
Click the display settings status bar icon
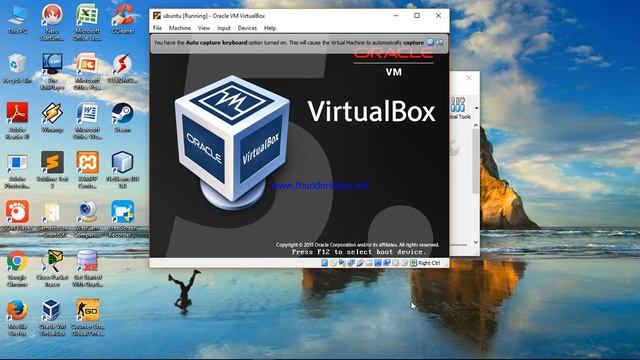tap(378, 263)
